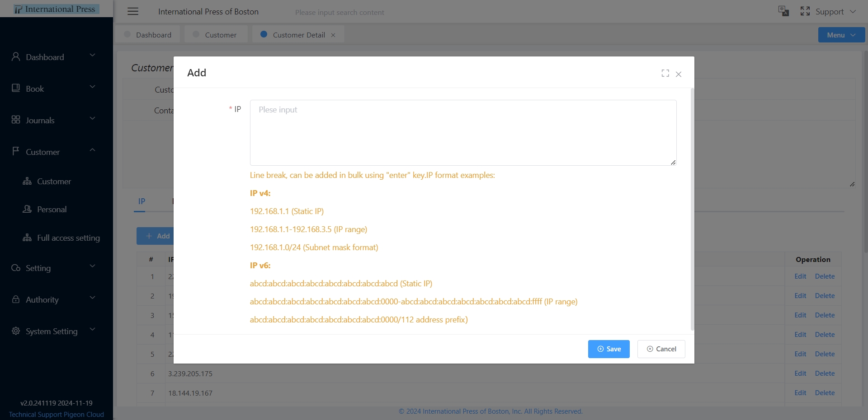Open the Support user dropdown
This screenshot has width=868, height=420.
(835, 12)
